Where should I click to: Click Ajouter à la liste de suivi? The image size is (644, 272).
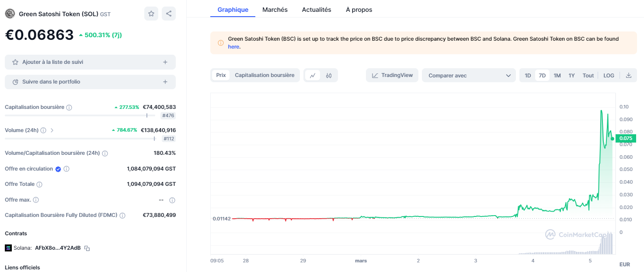tap(90, 62)
